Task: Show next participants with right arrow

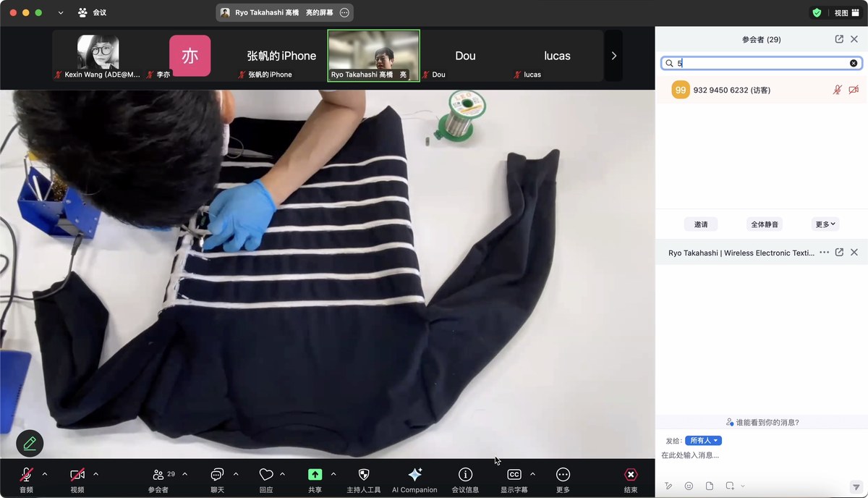Action: pyautogui.click(x=614, y=56)
